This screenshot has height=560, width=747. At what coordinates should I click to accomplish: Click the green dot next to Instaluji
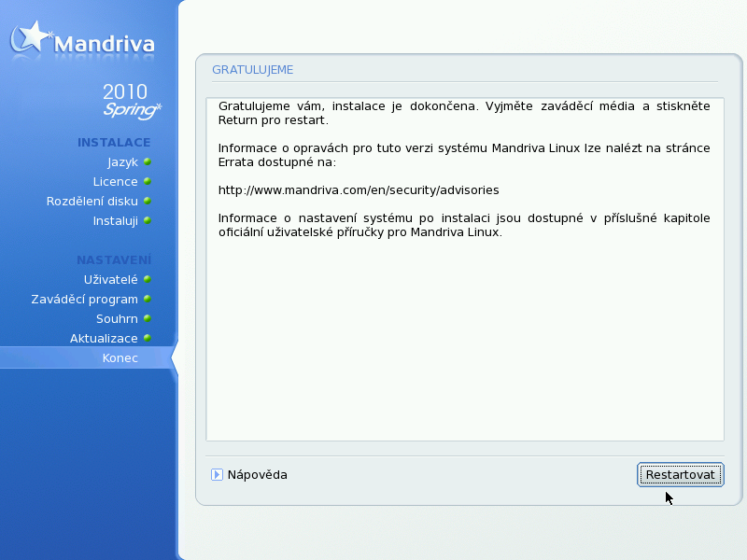(x=148, y=220)
